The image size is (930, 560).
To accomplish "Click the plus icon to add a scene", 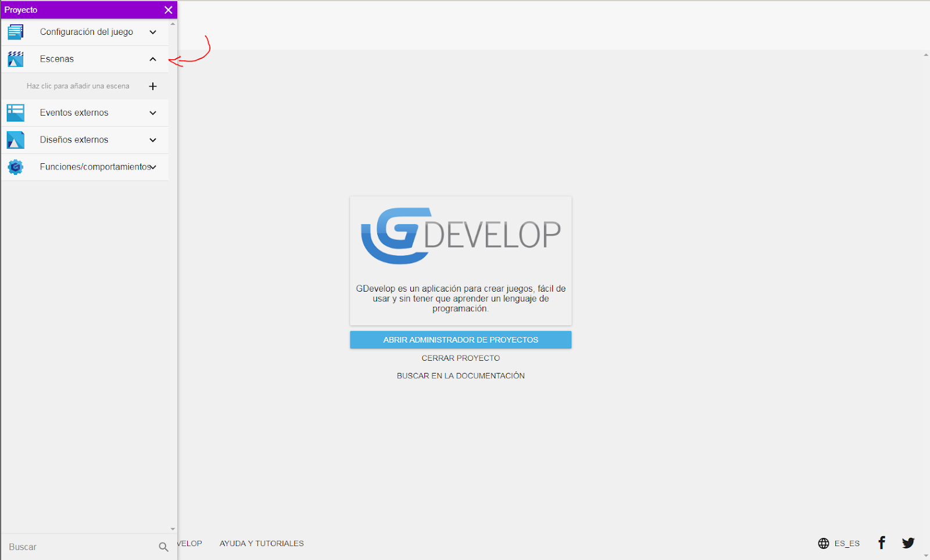I will pos(153,86).
